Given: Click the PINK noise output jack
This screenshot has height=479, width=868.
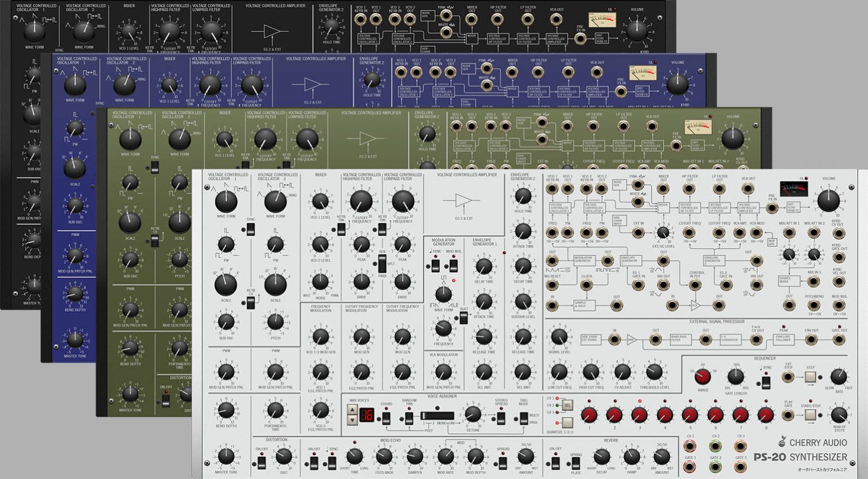Looking at the screenshot, I should pos(637,185).
